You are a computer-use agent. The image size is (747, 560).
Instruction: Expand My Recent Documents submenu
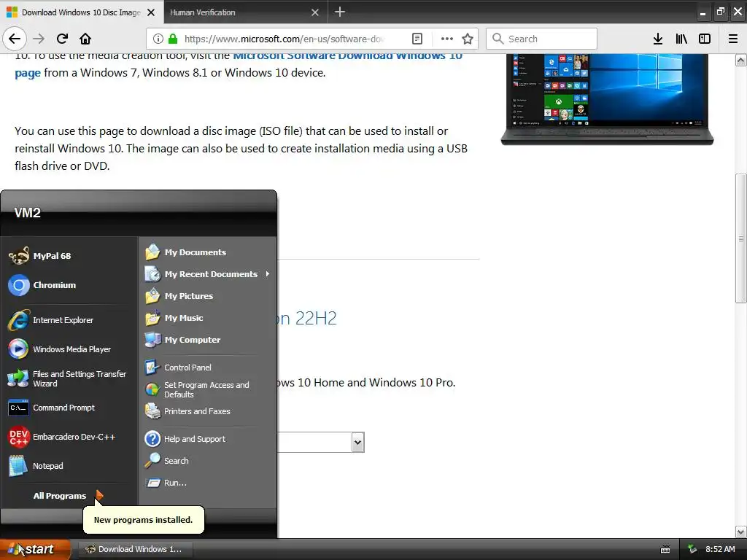tap(207, 274)
